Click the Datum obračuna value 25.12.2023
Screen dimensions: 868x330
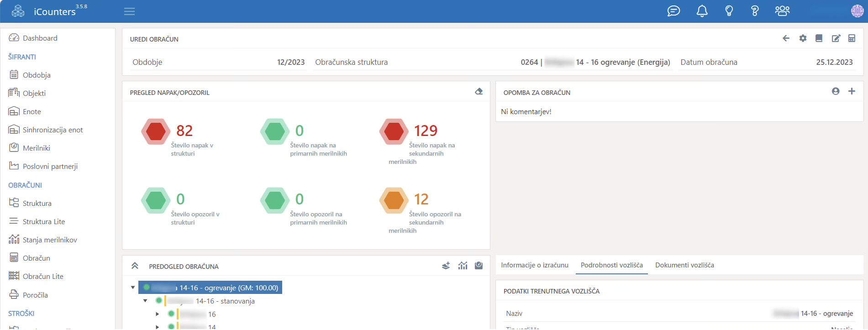coord(834,62)
